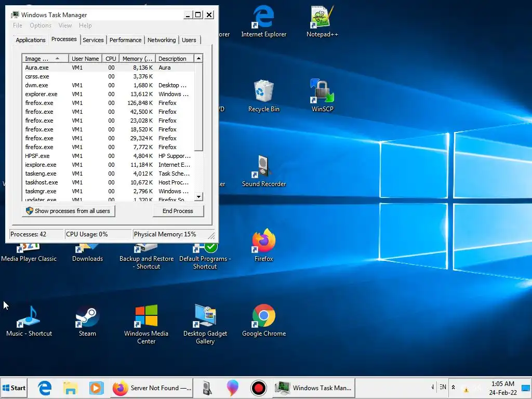Select Windows Media Center icon
Screen dimensions: 532x399
[x=146, y=324]
